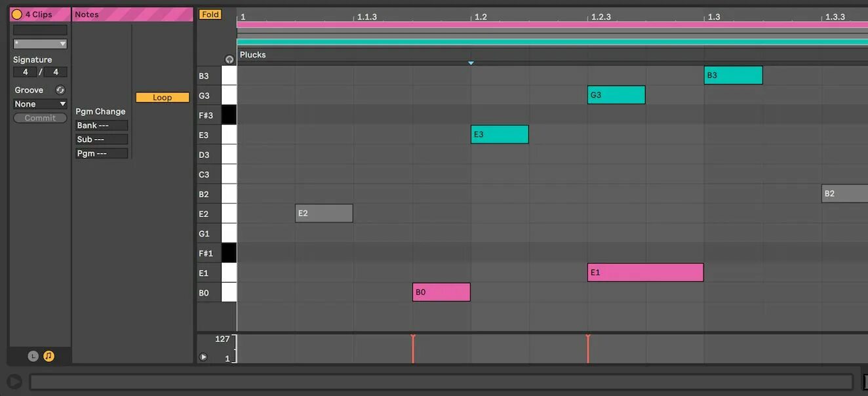Click the F#1 black piano key

coord(229,252)
